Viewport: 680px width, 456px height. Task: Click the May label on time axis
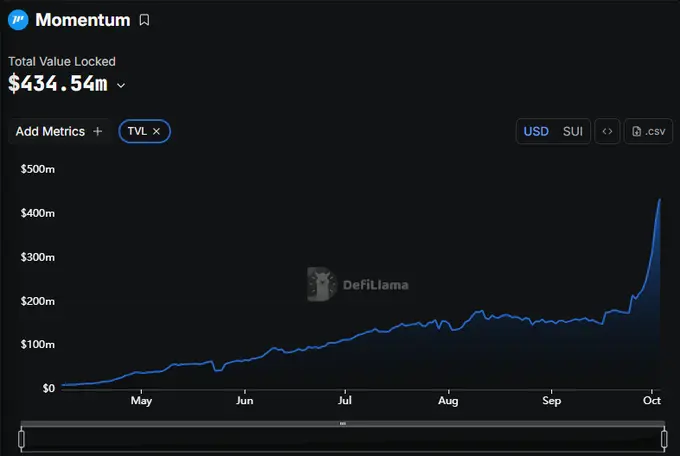pos(141,400)
